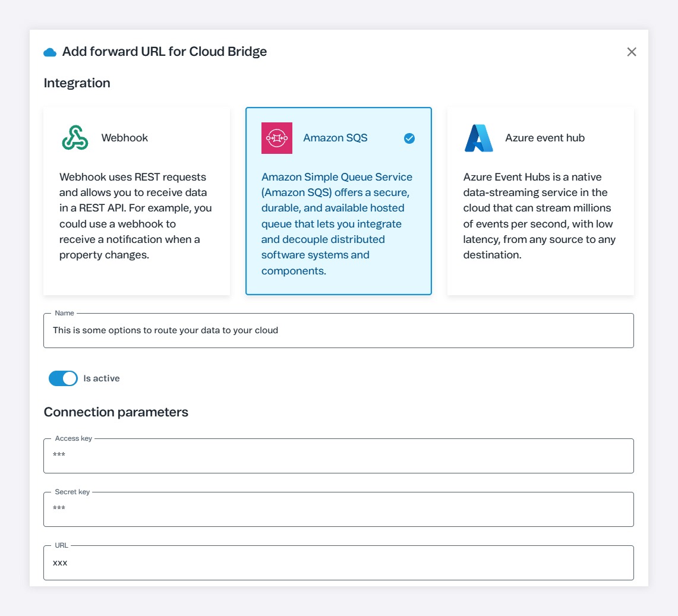Click the Azure Event Hubs description text
678x616 pixels.
[x=540, y=216]
